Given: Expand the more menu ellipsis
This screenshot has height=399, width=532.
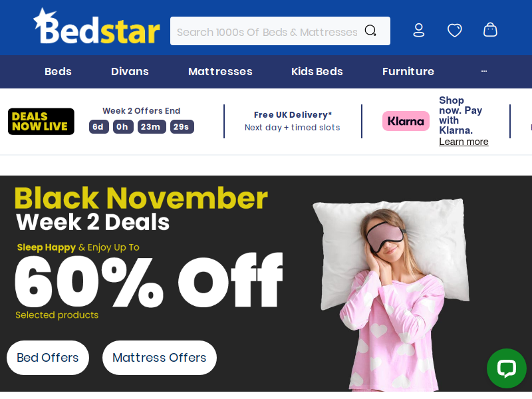Looking at the screenshot, I should pos(484,71).
